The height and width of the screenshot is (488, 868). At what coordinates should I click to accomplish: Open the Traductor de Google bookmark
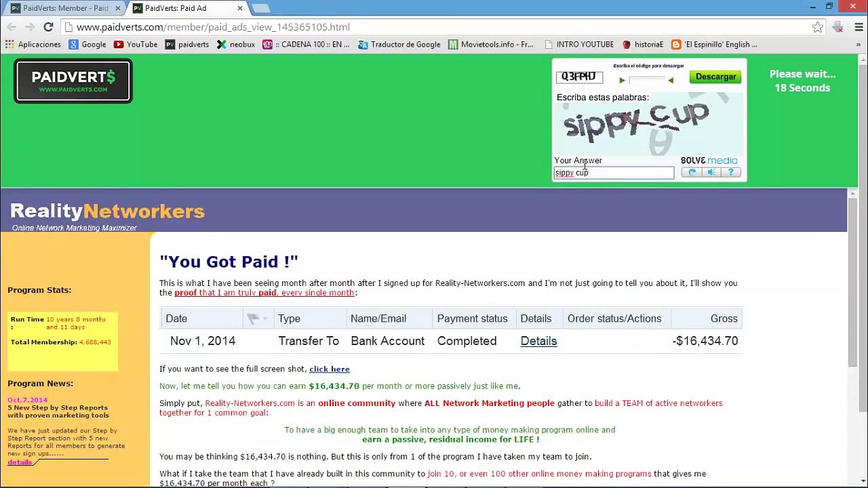399,45
